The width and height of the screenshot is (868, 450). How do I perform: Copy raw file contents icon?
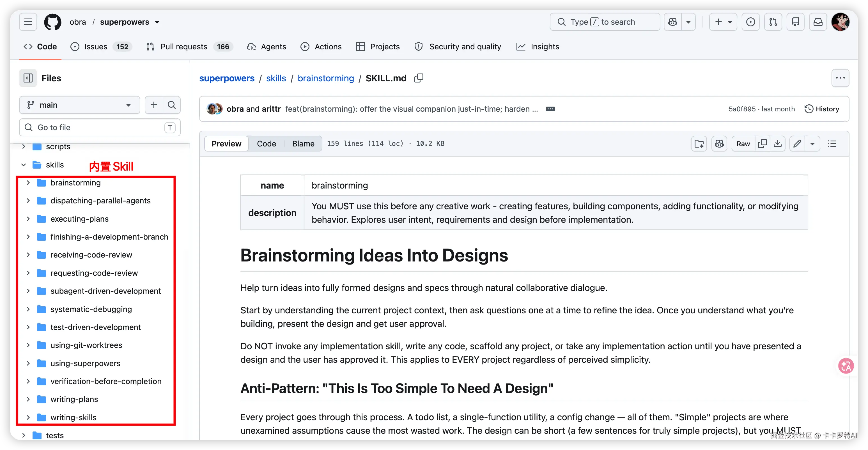[763, 144]
